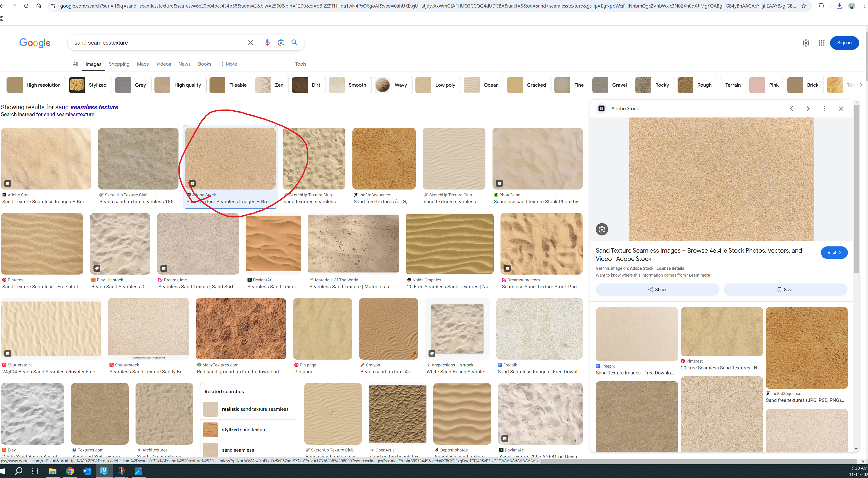Viewport: 868px width, 478px height.
Task: Submit the search with the magnifier icon
Action: tap(295, 43)
